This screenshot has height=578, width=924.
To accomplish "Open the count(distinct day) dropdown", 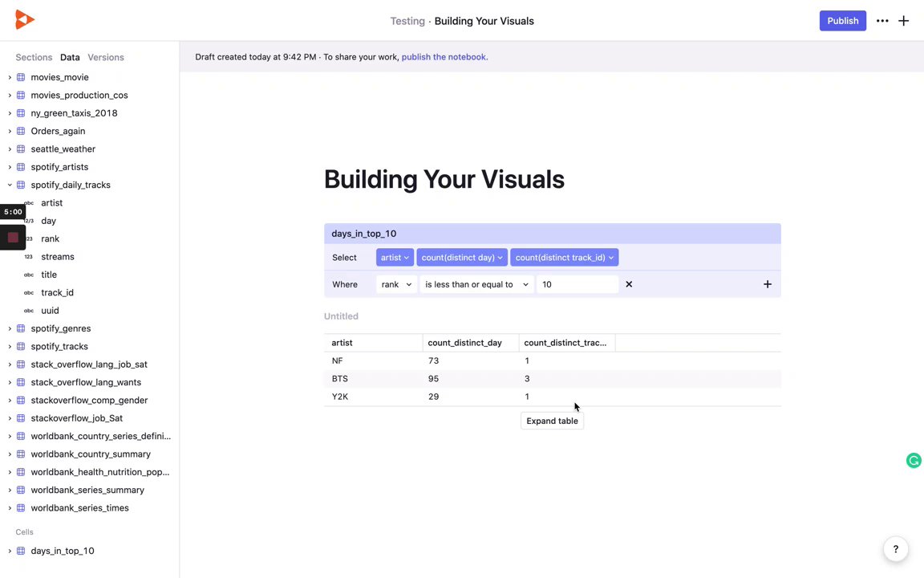I will coord(462,258).
